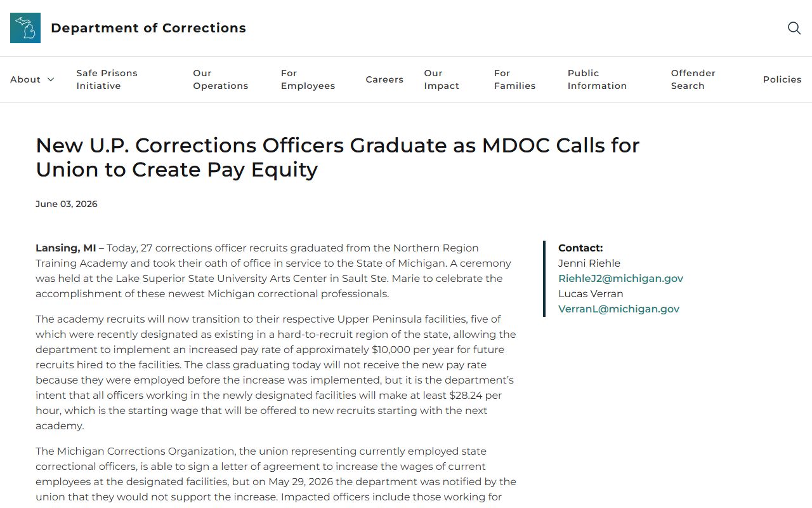Click the June 03, 2026 date
812x508 pixels.
coord(67,204)
